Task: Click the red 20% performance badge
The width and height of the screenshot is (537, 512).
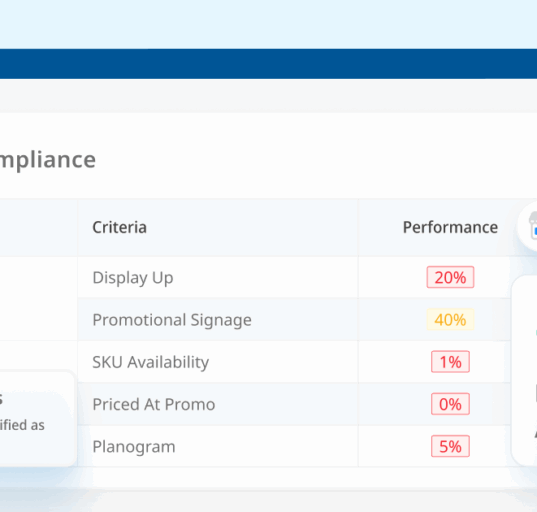Action: pos(450,277)
